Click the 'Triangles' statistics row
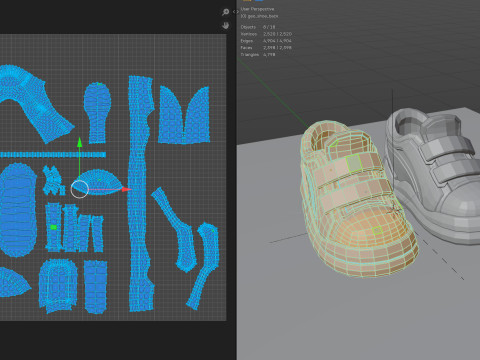The height and width of the screenshot is (360, 480). click(x=258, y=55)
